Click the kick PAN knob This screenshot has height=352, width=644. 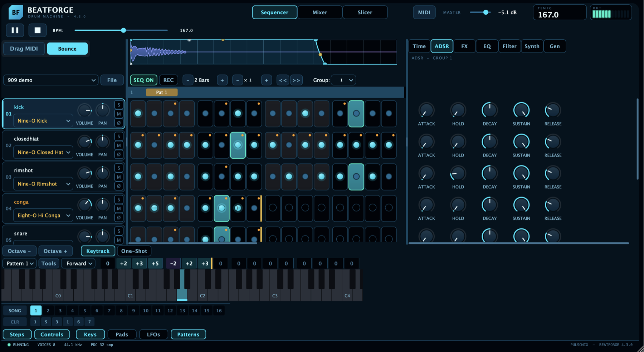103,110
